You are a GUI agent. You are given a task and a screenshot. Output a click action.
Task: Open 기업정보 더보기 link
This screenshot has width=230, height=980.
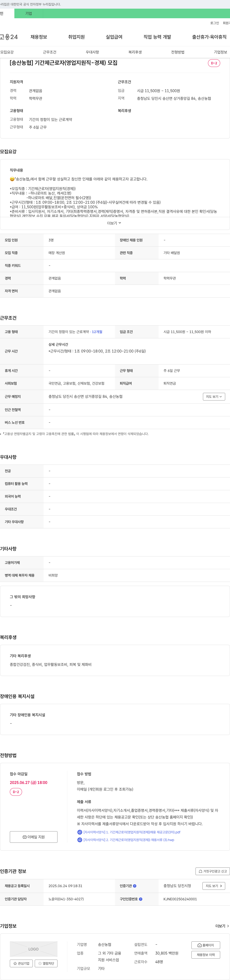(222, 926)
